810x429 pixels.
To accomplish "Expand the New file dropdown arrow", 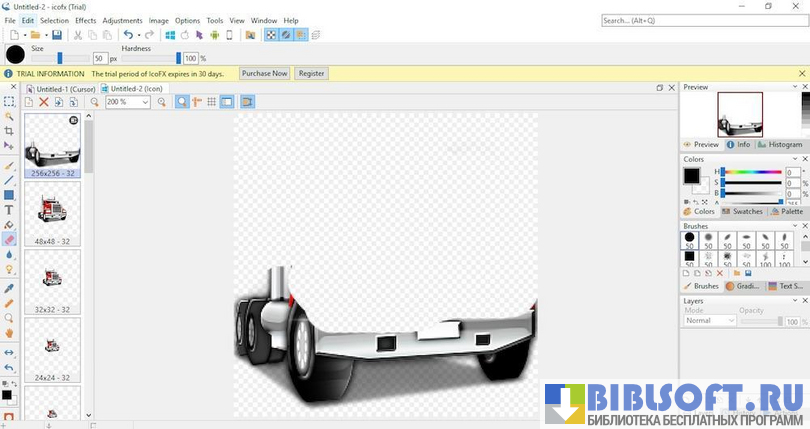I will point(23,35).
